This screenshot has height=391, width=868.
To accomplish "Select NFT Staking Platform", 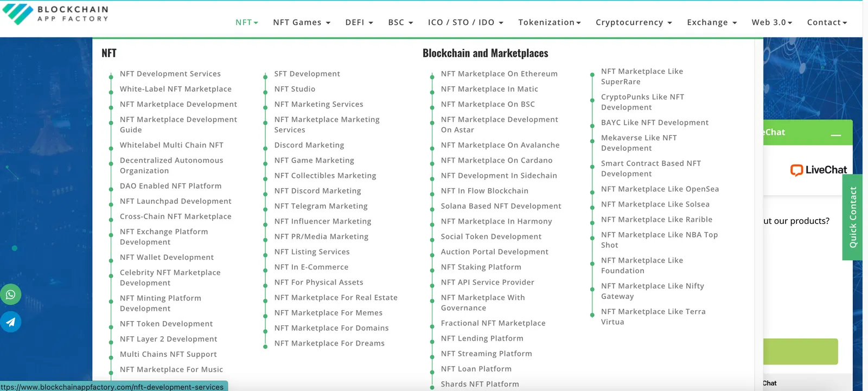I will [x=481, y=267].
